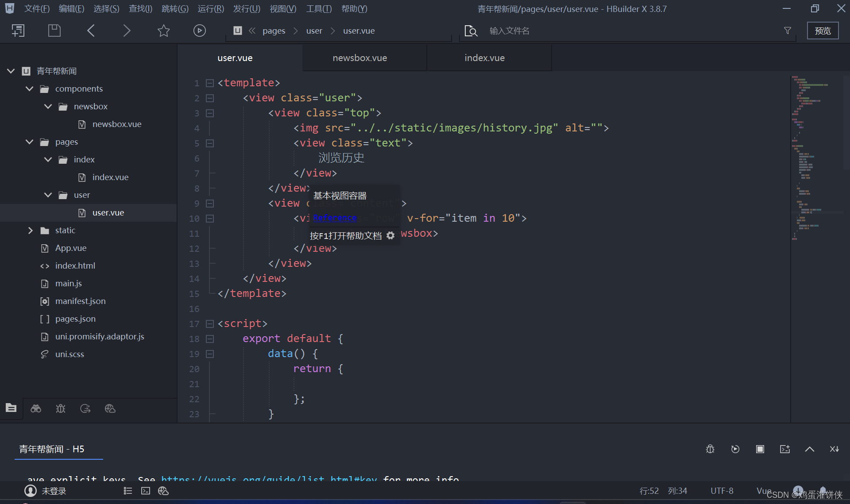This screenshot has width=850, height=504.
Task: Click the console export log icon
Action: [785, 449]
